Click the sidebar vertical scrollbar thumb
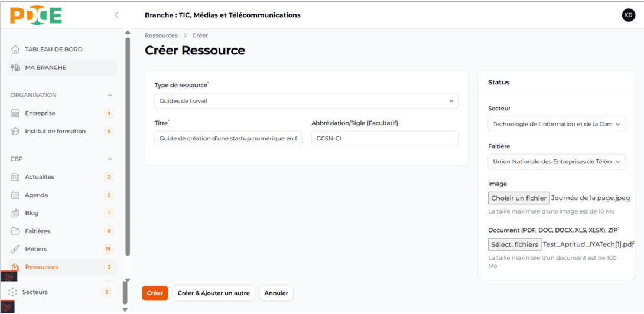644x314 pixels. point(127,146)
